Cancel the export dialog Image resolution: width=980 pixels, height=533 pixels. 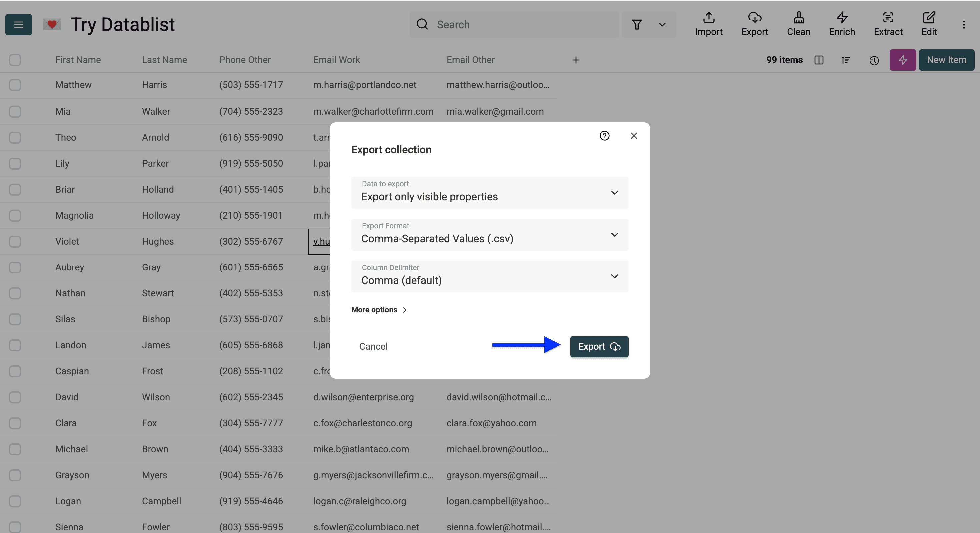pos(373,346)
